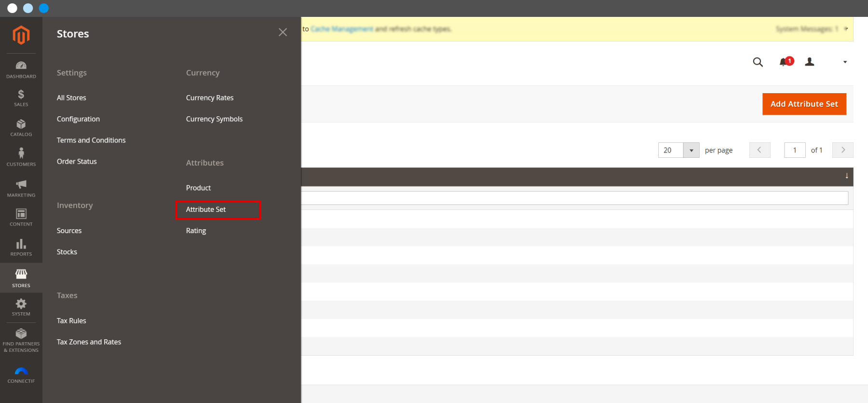
Task: Open the per page dropdown arrow
Action: pos(692,150)
